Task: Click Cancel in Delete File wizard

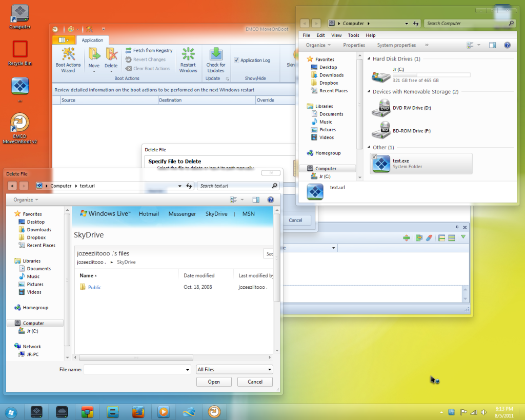Action: 295,220
